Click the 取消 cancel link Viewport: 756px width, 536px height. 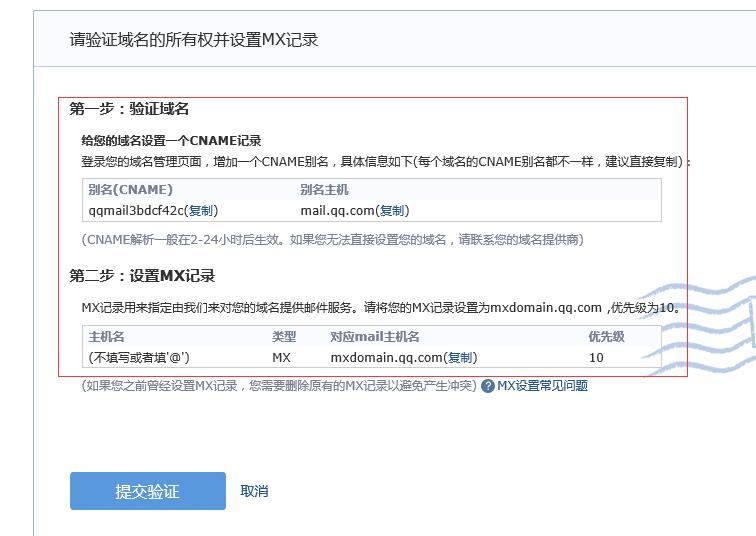[x=254, y=491]
